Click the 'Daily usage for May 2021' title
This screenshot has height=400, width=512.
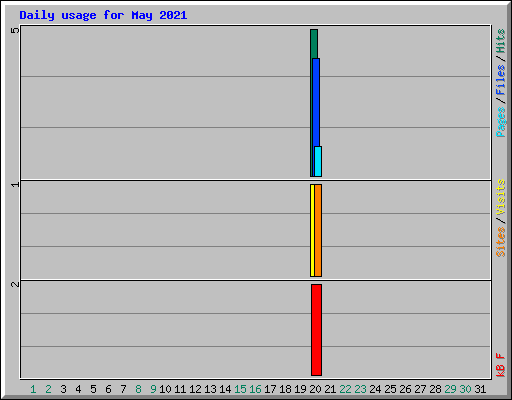tap(103, 15)
